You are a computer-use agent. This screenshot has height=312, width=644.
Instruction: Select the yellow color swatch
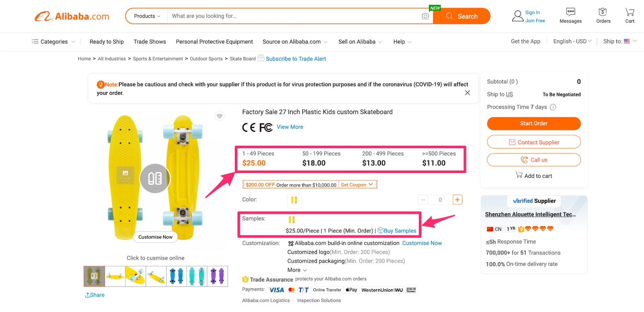(x=294, y=201)
